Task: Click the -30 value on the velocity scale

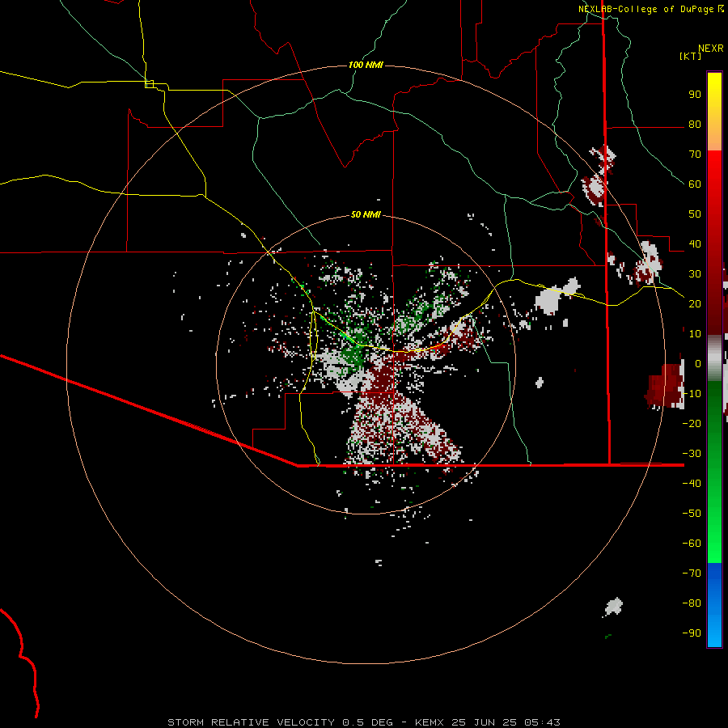Action: tap(692, 453)
